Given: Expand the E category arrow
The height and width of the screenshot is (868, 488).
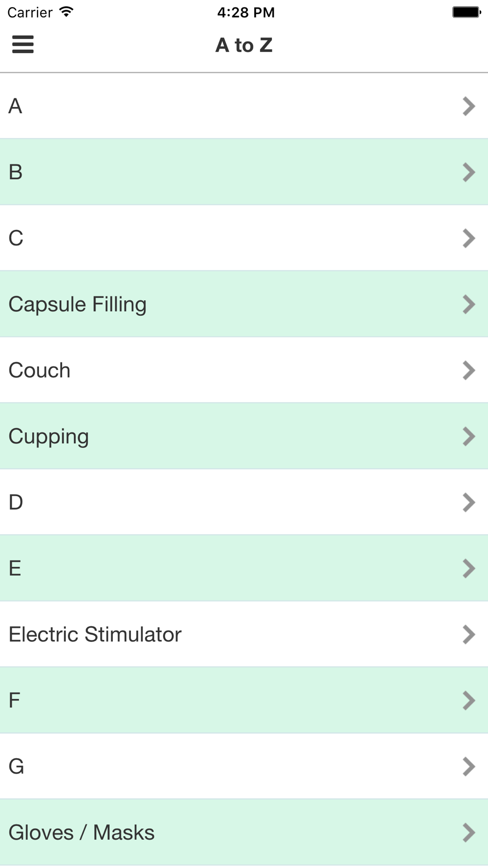Looking at the screenshot, I should [x=468, y=568].
